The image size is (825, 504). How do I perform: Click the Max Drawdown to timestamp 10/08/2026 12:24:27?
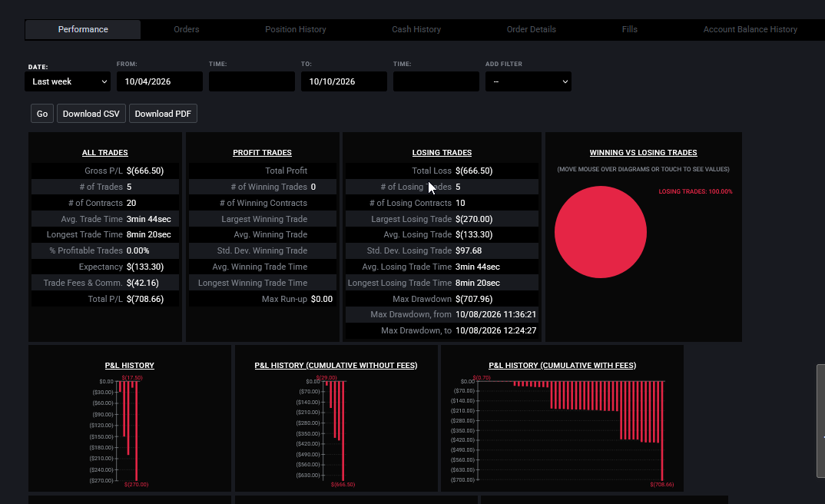pyautogui.click(x=495, y=330)
